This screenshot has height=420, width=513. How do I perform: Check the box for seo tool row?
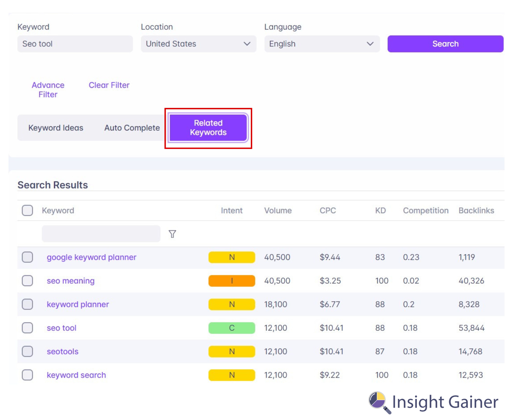point(27,328)
